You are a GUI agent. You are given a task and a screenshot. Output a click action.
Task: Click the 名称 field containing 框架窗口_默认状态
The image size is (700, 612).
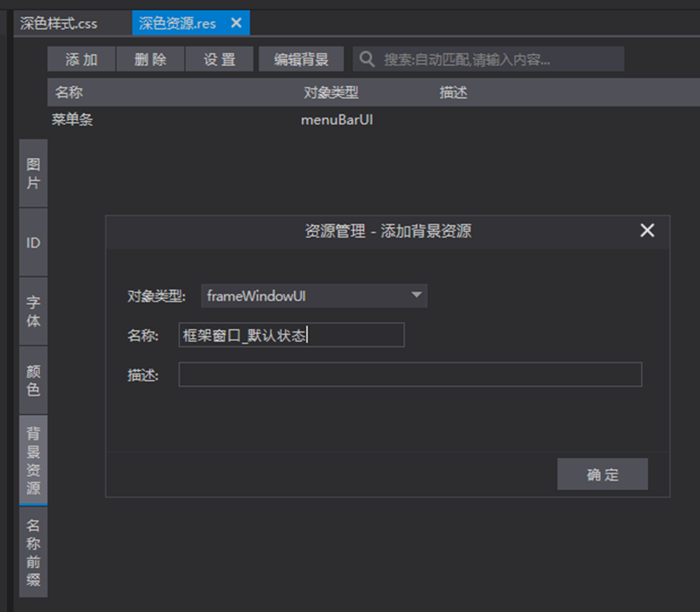[292, 335]
